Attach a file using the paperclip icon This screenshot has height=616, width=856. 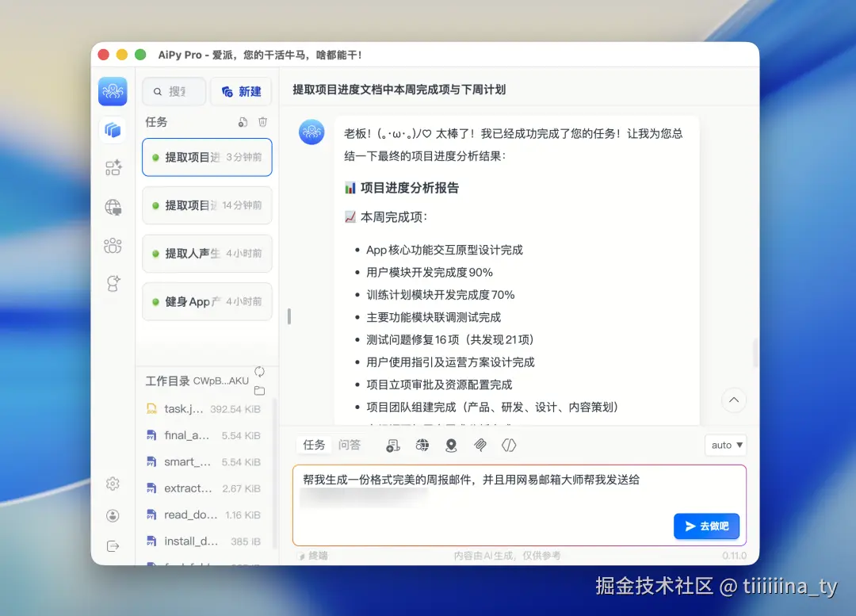coord(480,445)
